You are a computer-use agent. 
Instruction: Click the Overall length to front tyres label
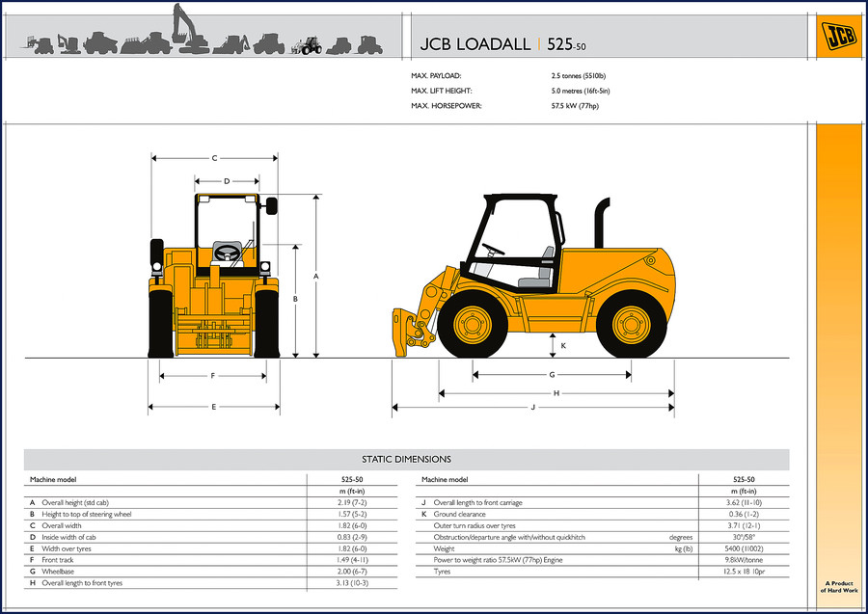82,583
